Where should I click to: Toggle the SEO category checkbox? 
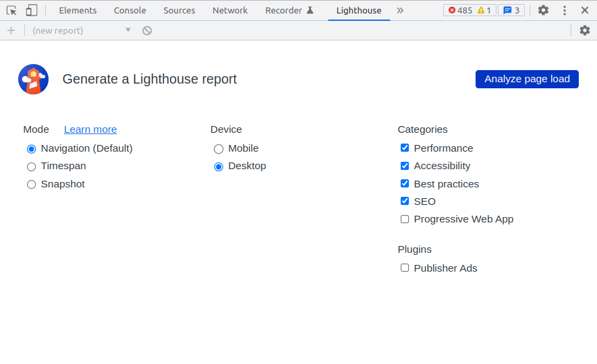point(405,201)
